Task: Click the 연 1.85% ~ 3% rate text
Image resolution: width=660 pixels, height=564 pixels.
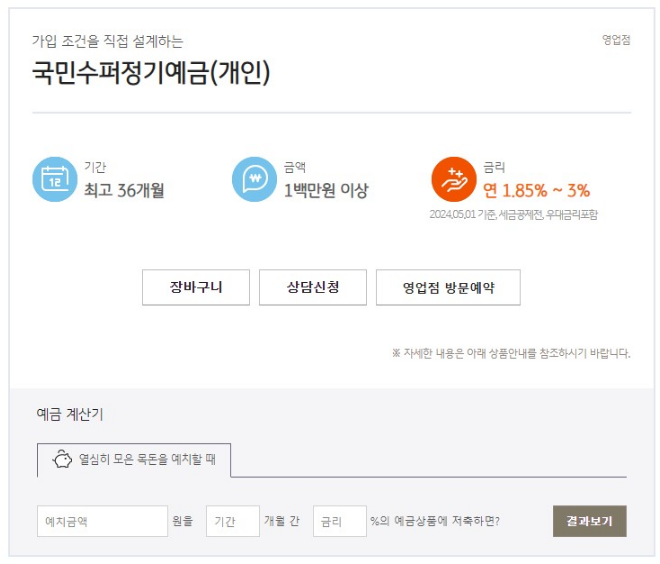Action: (536, 190)
